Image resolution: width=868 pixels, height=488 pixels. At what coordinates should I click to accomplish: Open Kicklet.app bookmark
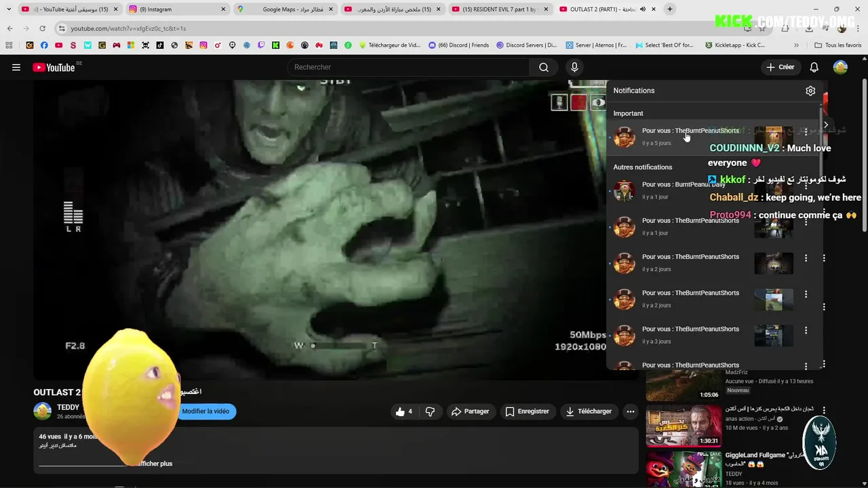735,45
